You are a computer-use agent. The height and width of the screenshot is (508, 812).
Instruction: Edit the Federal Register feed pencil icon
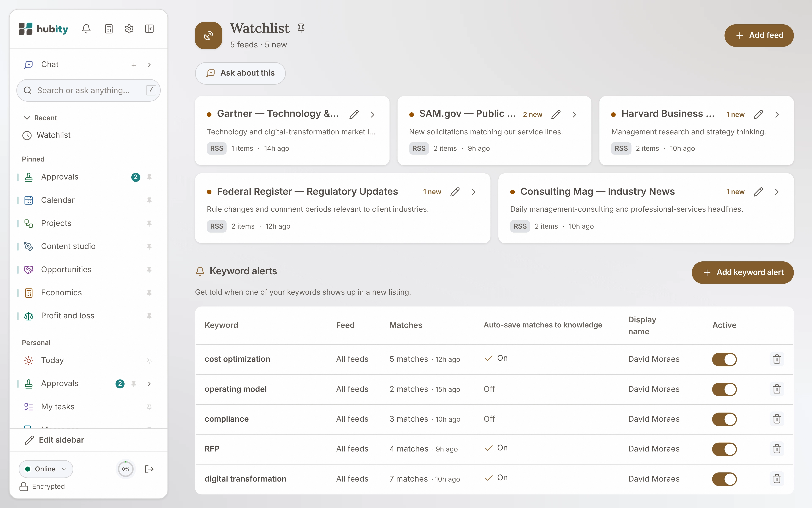tap(455, 192)
